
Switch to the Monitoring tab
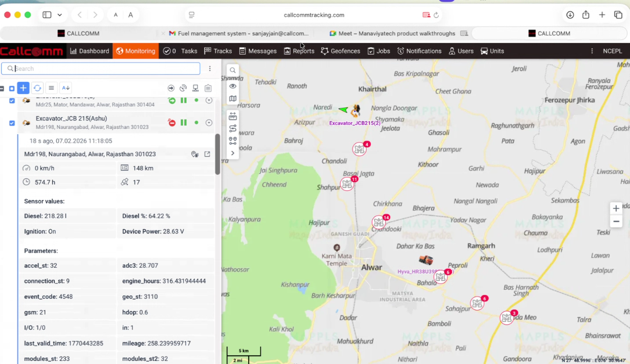pyautogui.click(x=135, y=51)
